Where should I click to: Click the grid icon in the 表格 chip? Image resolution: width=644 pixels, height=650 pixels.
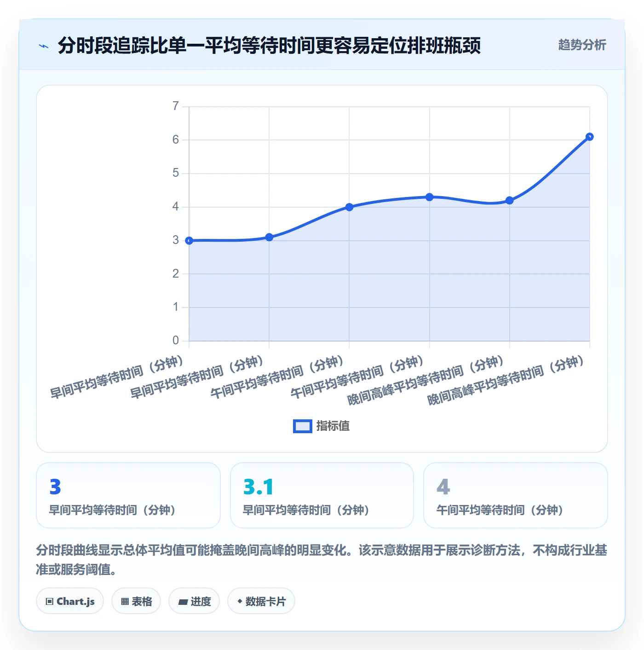(x=125, y=602)
